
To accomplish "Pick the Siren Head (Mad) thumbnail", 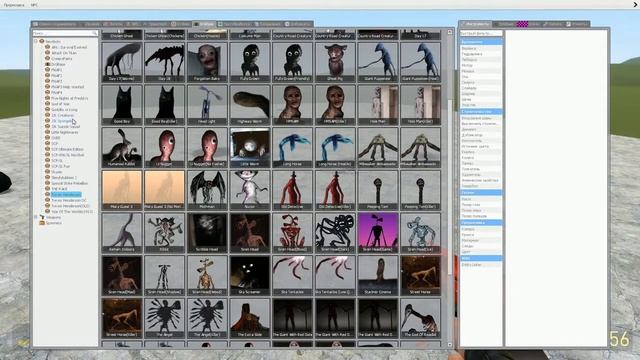I will (122, 276).
